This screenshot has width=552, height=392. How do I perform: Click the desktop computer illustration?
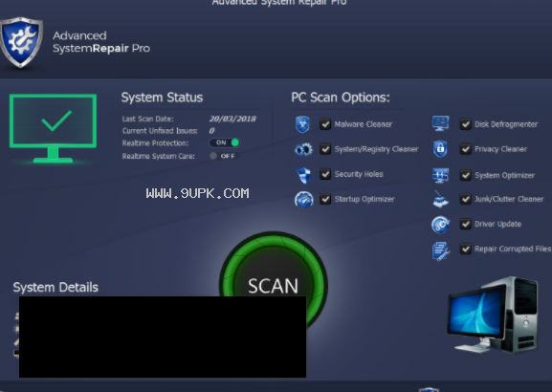(x=493, y=315)
